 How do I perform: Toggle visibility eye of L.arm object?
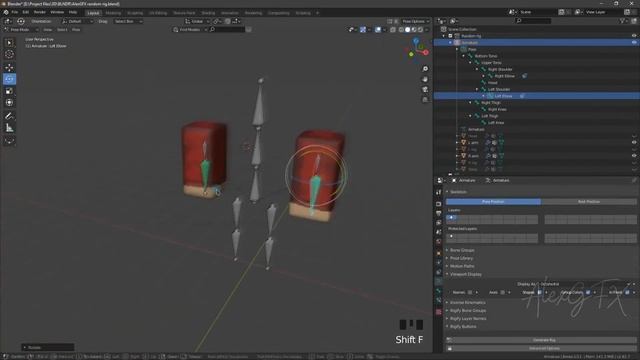point(634,142)
